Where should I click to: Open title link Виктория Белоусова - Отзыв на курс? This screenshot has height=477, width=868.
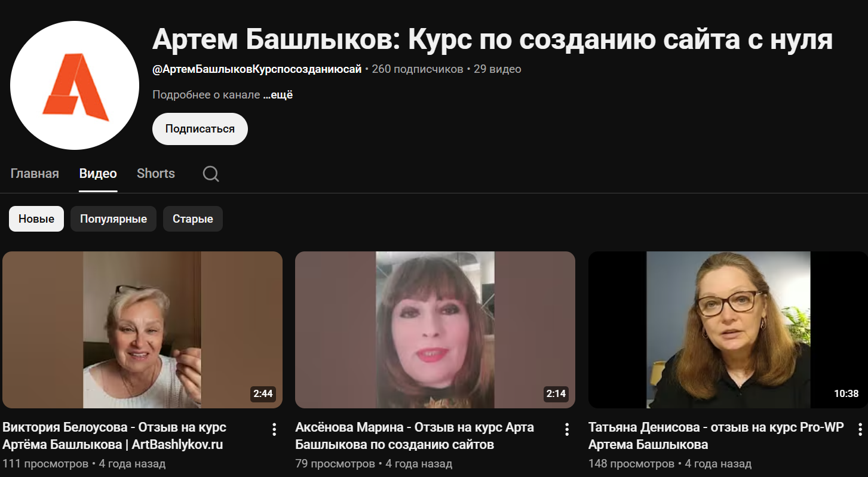point(114,436)
